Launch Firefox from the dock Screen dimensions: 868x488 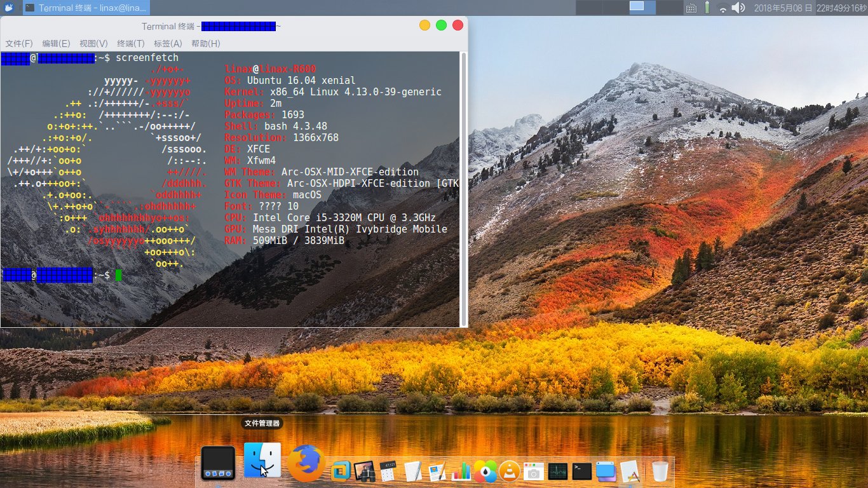click(x=306, y=463)
